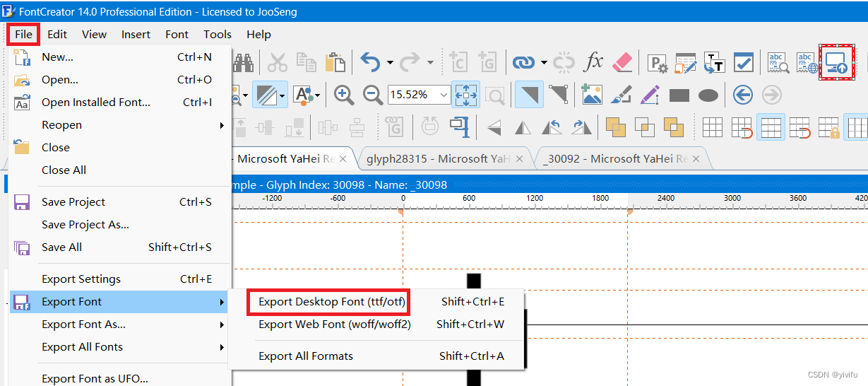This screenshot has width=868, height=386.
Task: Select Close All menu entry
Action: click(120, 170)
